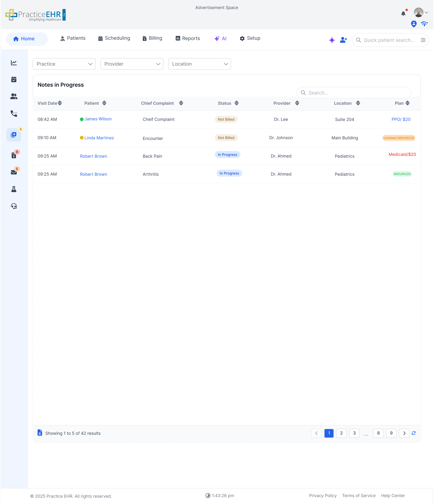This screenshot has width=434, height=504.
Task: Open the analytics chart sidebar icon
Action: point(14,63)
